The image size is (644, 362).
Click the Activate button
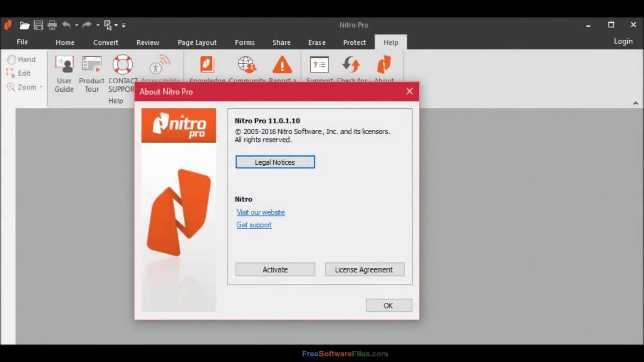click(275, 269)
